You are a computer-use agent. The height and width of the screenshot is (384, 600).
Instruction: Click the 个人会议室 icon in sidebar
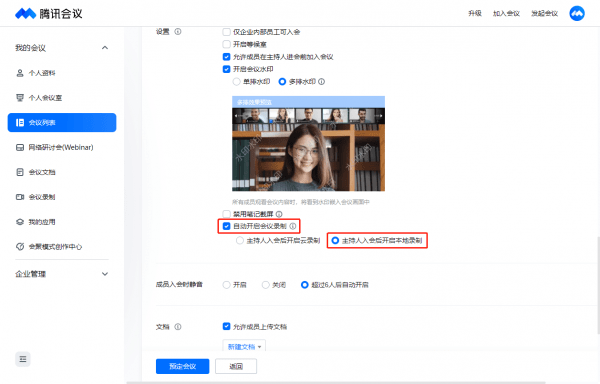[x=20, y=98]
